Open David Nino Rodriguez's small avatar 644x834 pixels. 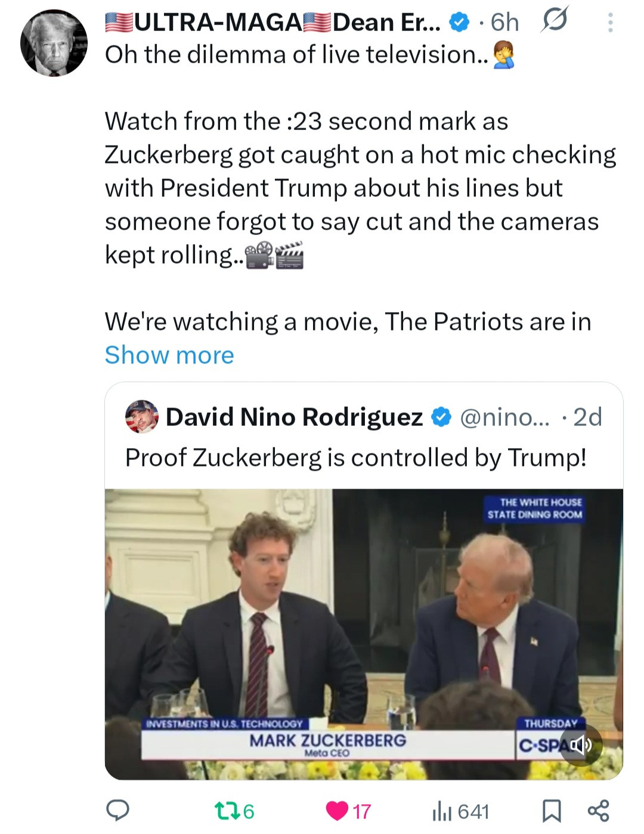tap(142, 416)
